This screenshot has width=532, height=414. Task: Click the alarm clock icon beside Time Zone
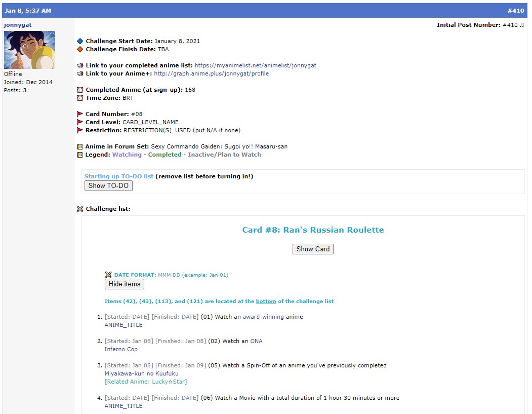(x=80, y=97)
